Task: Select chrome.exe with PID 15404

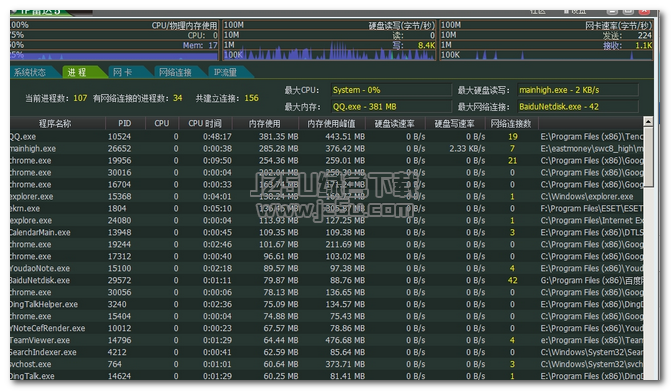Action: coord(327,316)
